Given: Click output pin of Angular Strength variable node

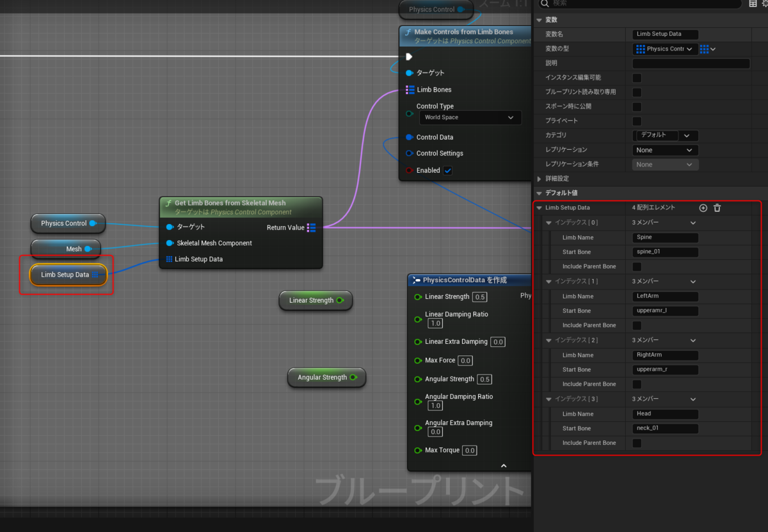Looking at the screenshot, I should 353,377.
